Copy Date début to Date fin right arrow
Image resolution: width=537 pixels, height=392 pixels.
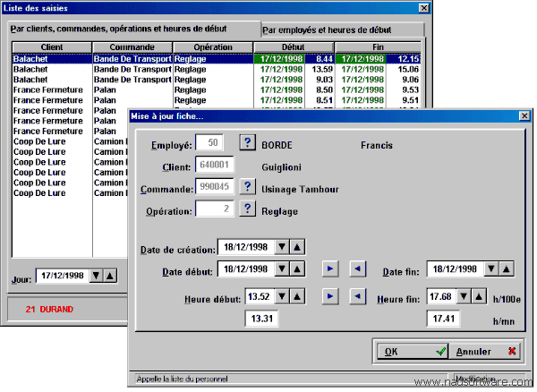point(330,268)
